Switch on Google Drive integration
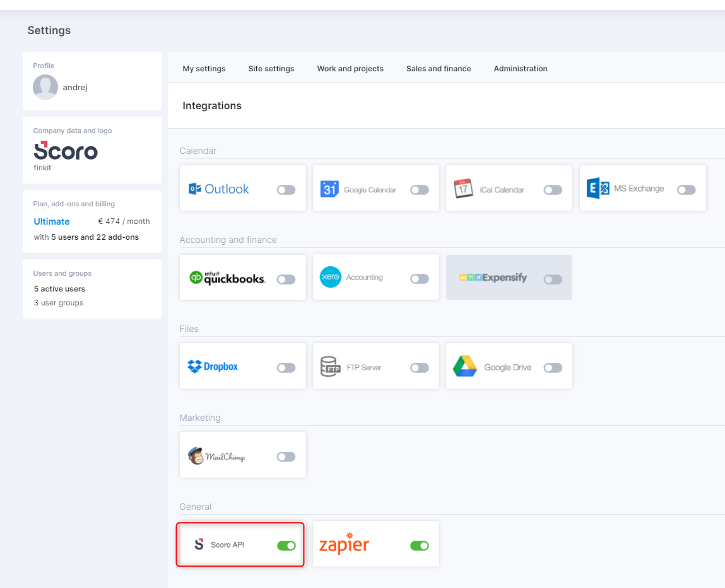The width and height of the screenshot is (725, 588). [553, 367]
